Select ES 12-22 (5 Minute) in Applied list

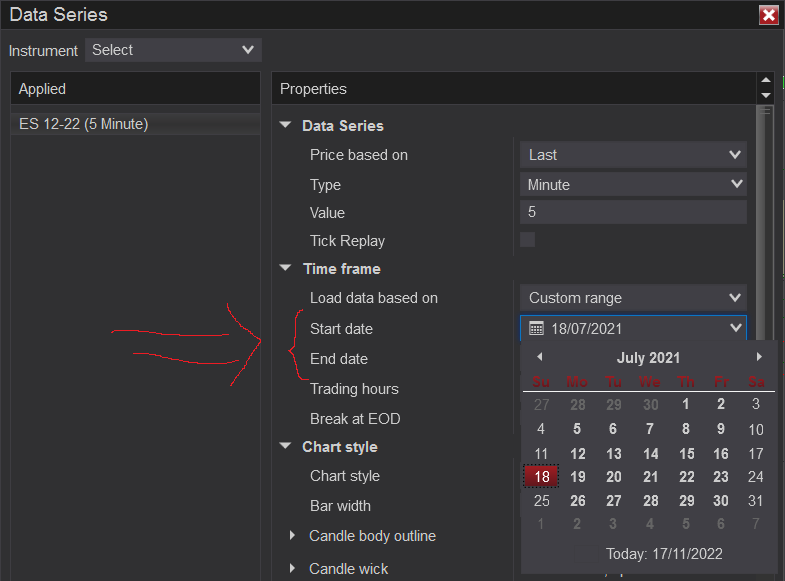[84, 124]
